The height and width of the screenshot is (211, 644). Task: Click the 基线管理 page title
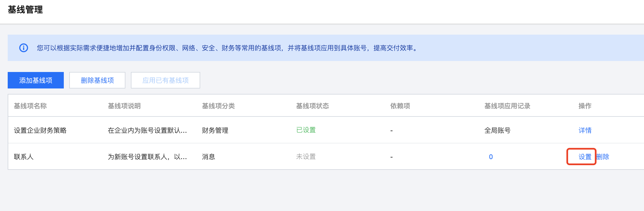point(25,10)
